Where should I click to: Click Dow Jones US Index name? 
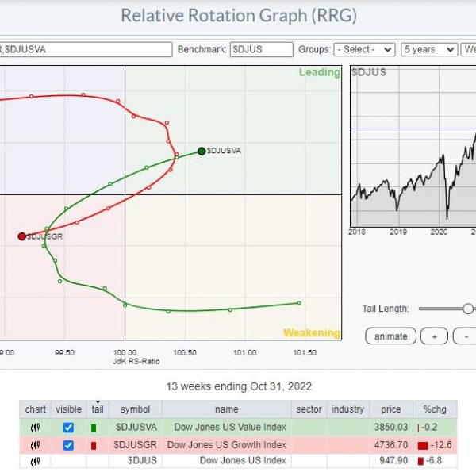[x=243, y=460]
